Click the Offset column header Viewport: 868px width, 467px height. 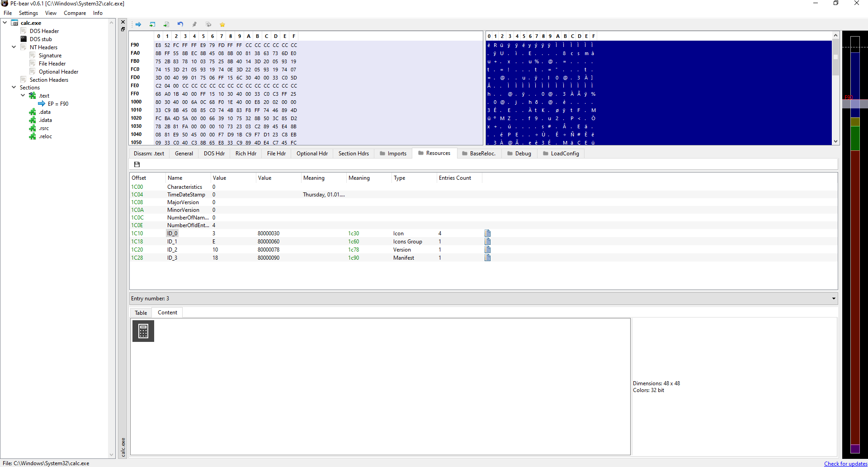click(147, 178)
